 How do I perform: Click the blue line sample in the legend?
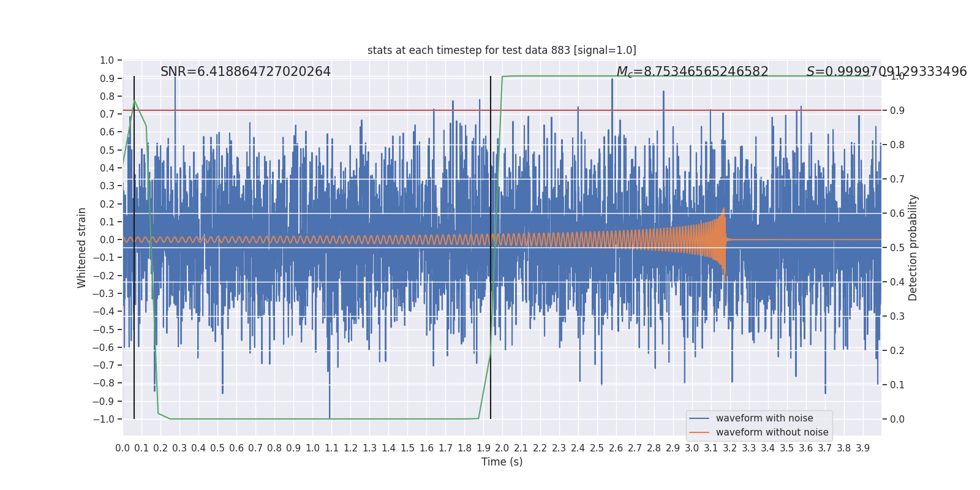(699, 418)
